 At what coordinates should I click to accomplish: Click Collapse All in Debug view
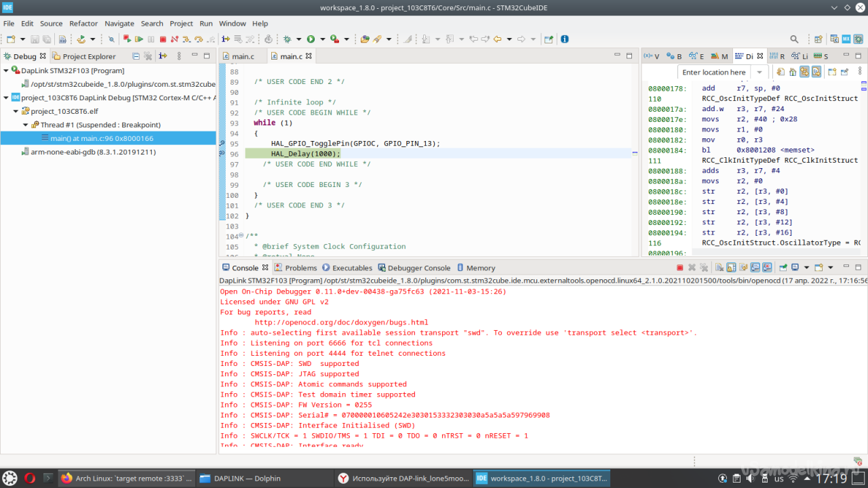[136, 56]
